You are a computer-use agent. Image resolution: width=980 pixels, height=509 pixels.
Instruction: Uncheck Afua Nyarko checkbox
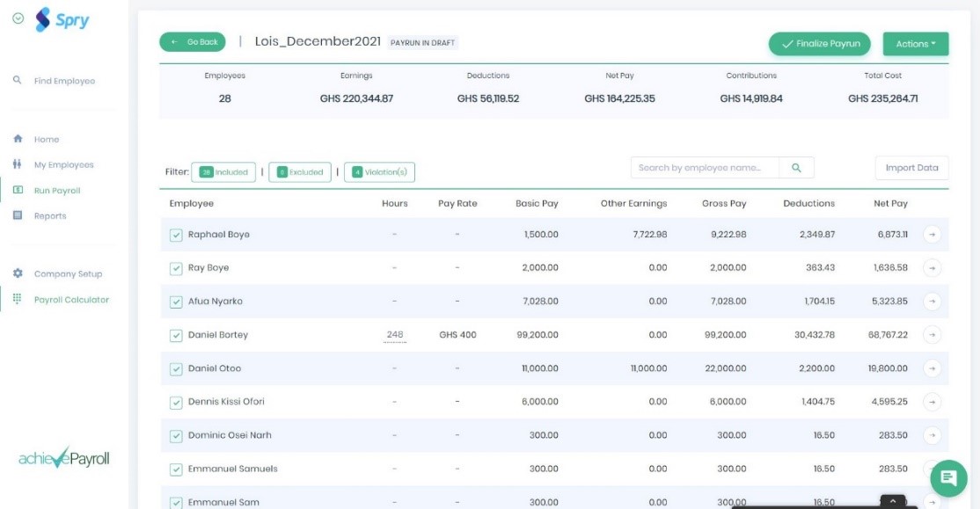(x=176, y=302)
